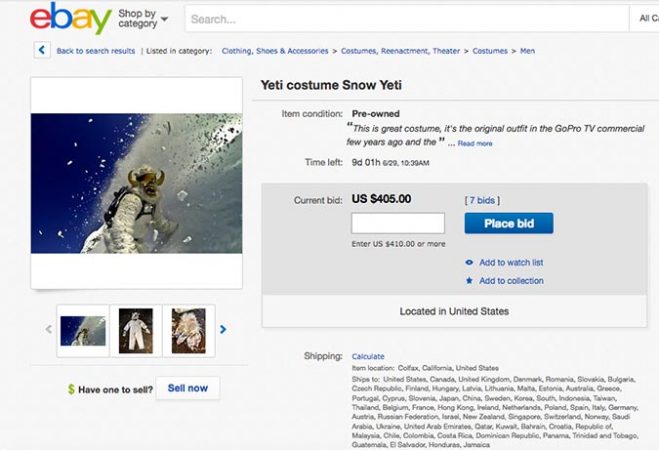Image resolution: width=659 pixels, height=450 pixels.
Task: Click the Calculate shipping link
Action: point(368,356)
